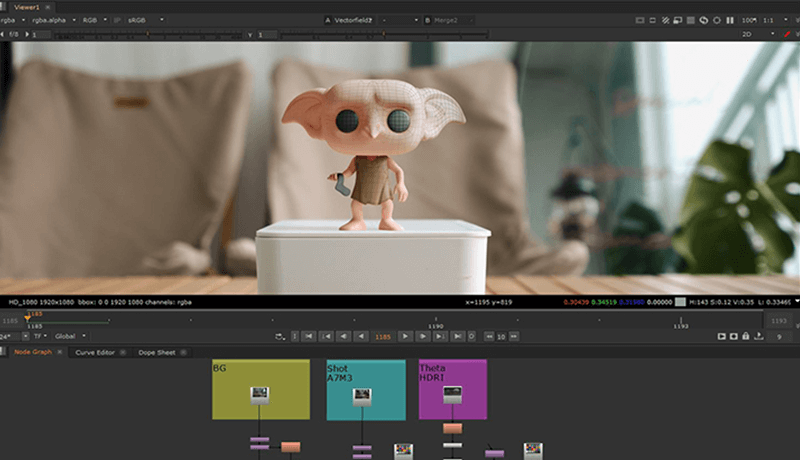This screenshot has width=800, height=460.
Task: Click the clipping warning icon in viewer toolbar
Action: [640, 20]
